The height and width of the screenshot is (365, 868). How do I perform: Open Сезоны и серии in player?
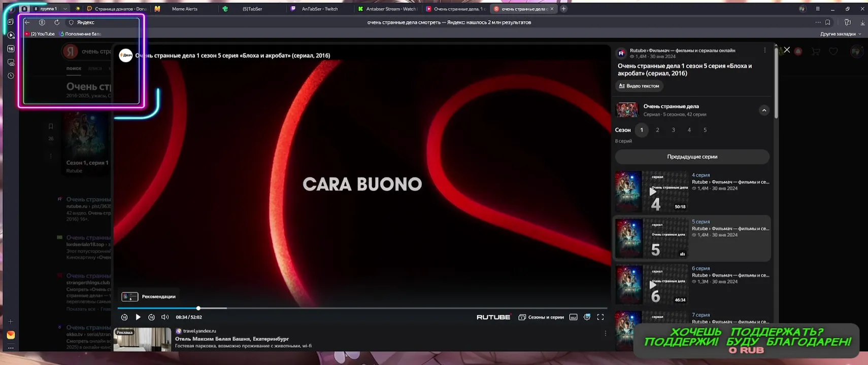click(x=541, y=317)
